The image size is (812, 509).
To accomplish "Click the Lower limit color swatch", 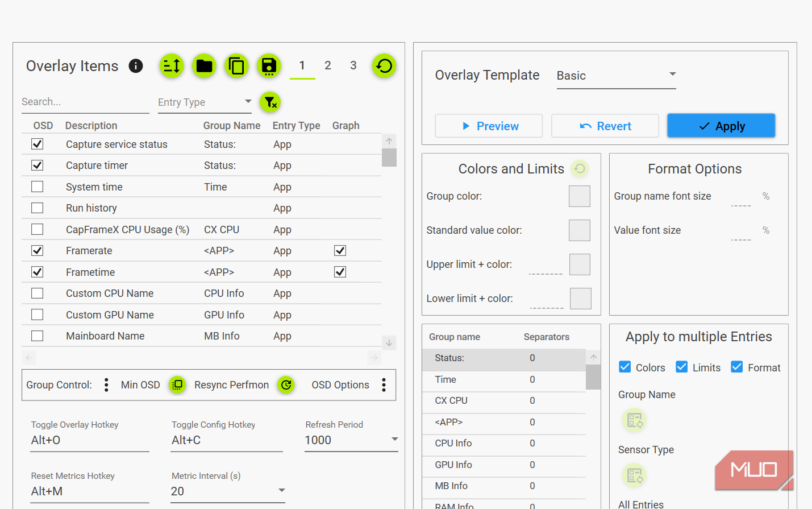I will pyautogui.click(x=581, y=299).
